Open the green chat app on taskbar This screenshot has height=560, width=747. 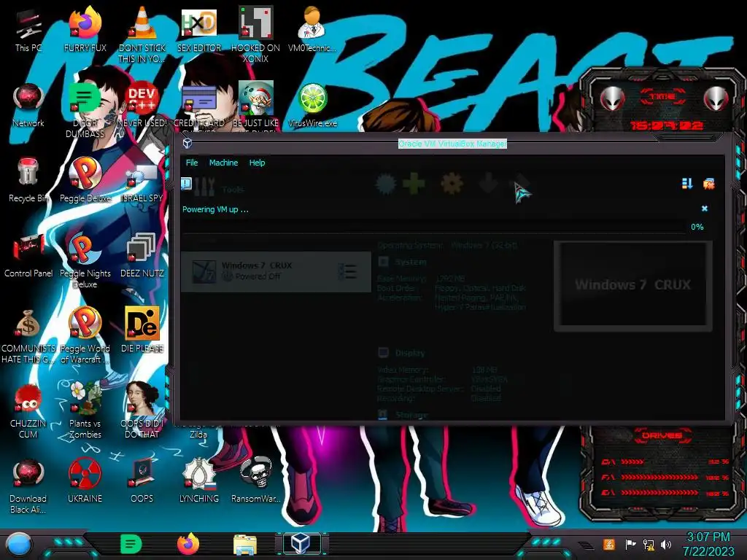(131, 544)
